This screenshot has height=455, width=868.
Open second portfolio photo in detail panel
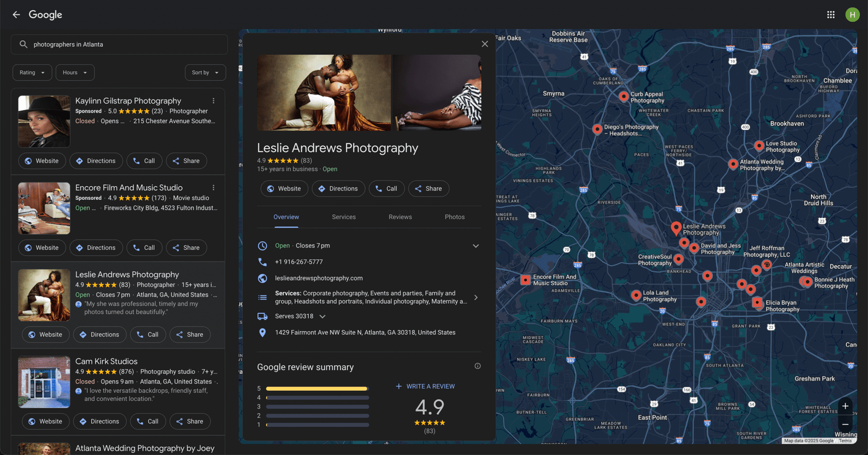(437, 92)
